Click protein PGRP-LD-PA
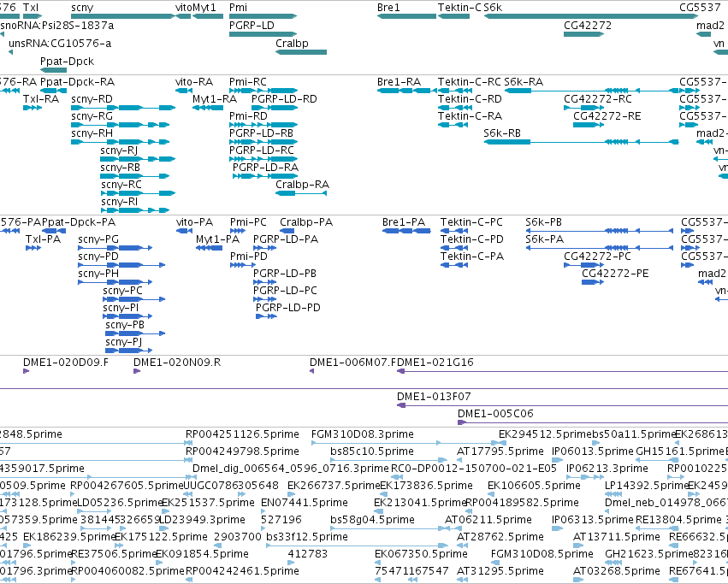This screenshot has height=584, width=728. 264,248
